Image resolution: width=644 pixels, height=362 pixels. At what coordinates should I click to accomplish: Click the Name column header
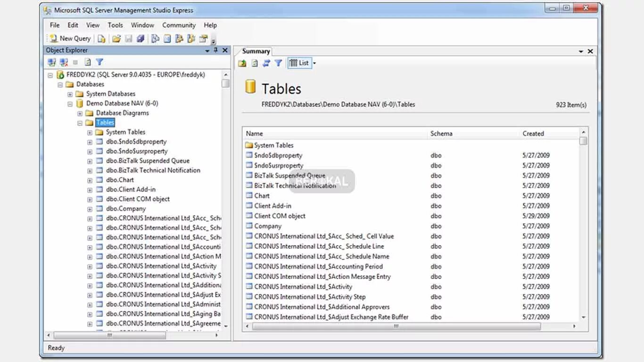(x=335, y=133)
